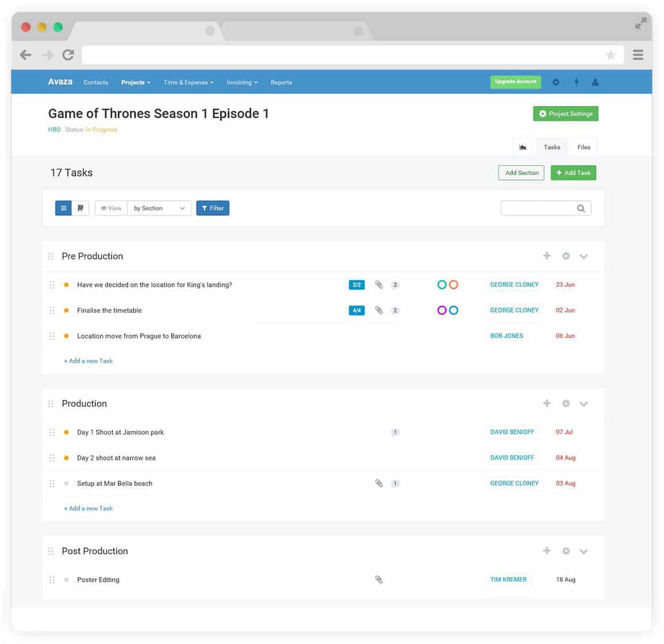Toggle status dot on Day 1 Shoot task
Image resolution: width=664 pixels, height=644 pixels.
tap(66, 432)
